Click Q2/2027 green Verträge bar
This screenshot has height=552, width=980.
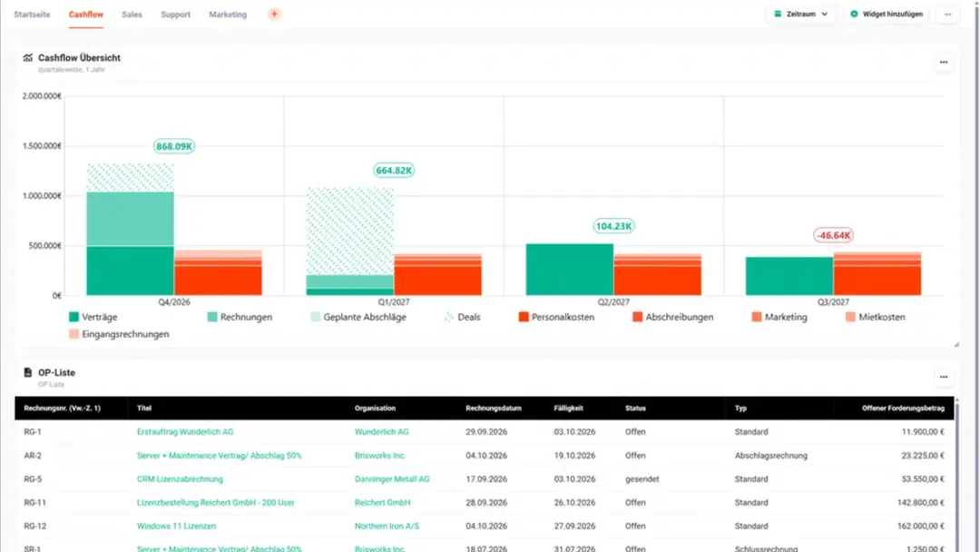(569, 270)
